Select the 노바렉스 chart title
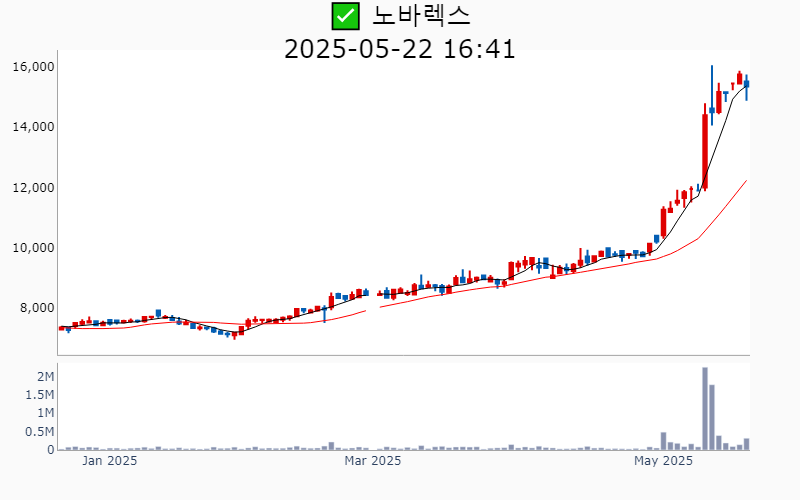The image size is (800, 500). click(x=421, y=16)
